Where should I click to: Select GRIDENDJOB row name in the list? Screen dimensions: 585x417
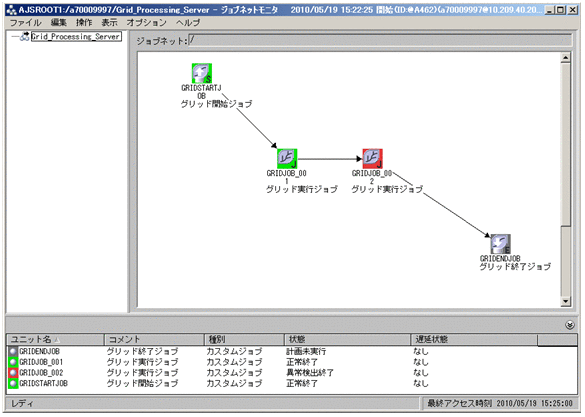click(39, 351)
